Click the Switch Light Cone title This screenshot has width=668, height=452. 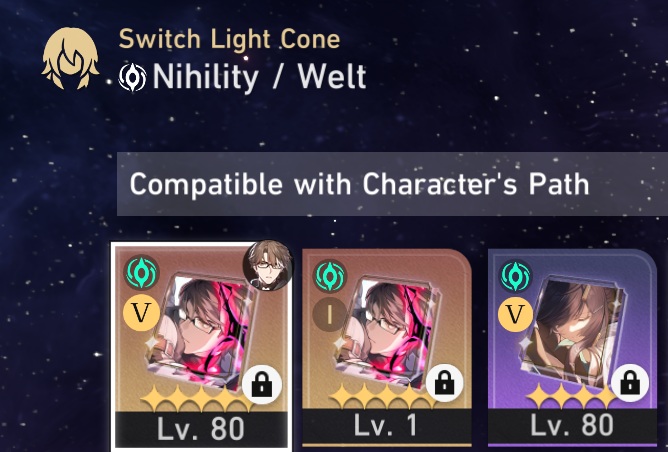(x=229, y=39)
